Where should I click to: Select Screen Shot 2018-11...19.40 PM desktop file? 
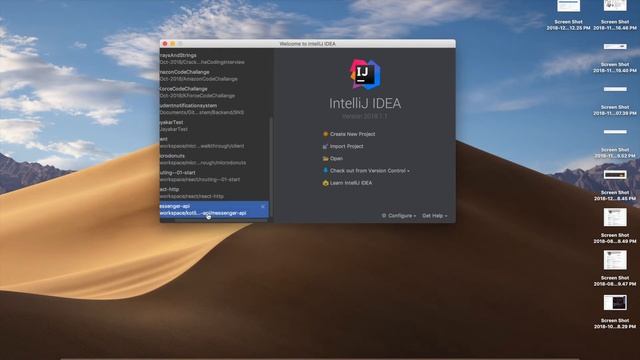click(x=615, y=57)
